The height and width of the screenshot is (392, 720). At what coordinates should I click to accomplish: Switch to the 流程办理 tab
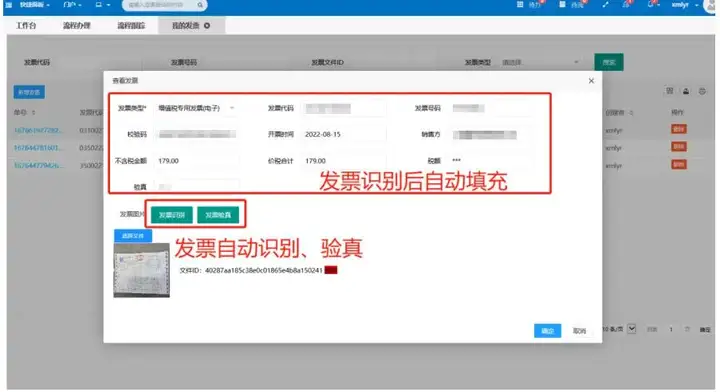77,26
